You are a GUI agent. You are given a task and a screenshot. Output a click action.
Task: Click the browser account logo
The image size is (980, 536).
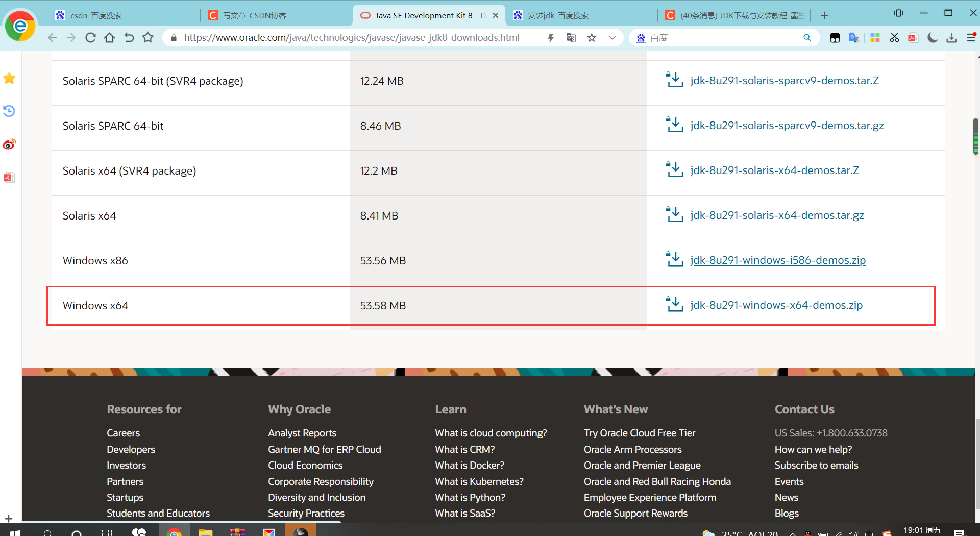[x=20, y=26]
